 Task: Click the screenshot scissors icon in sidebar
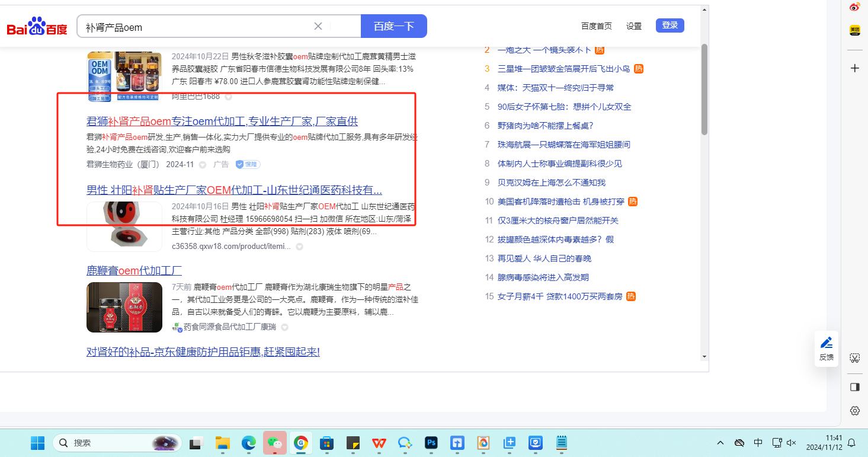[854, 357]
